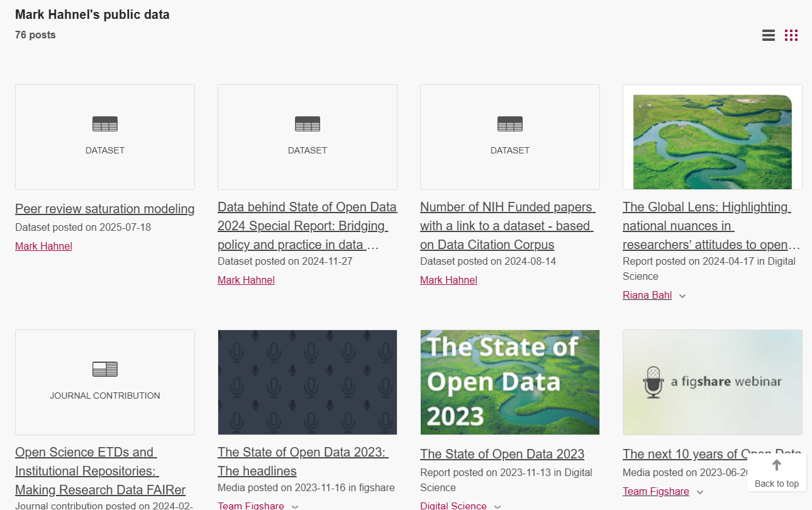
Task: Open the State of Open Data 2023 cover image
Action: pos(510,382)
